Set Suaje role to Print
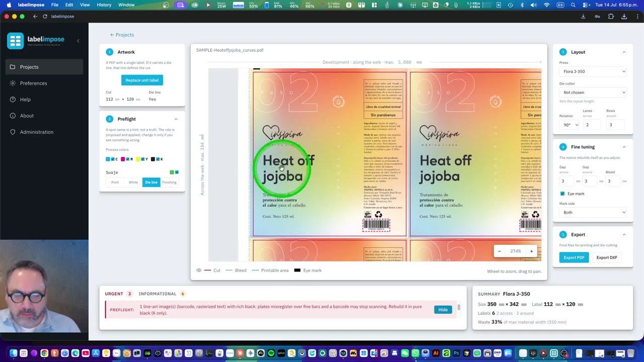 click(x=115, y=182)
